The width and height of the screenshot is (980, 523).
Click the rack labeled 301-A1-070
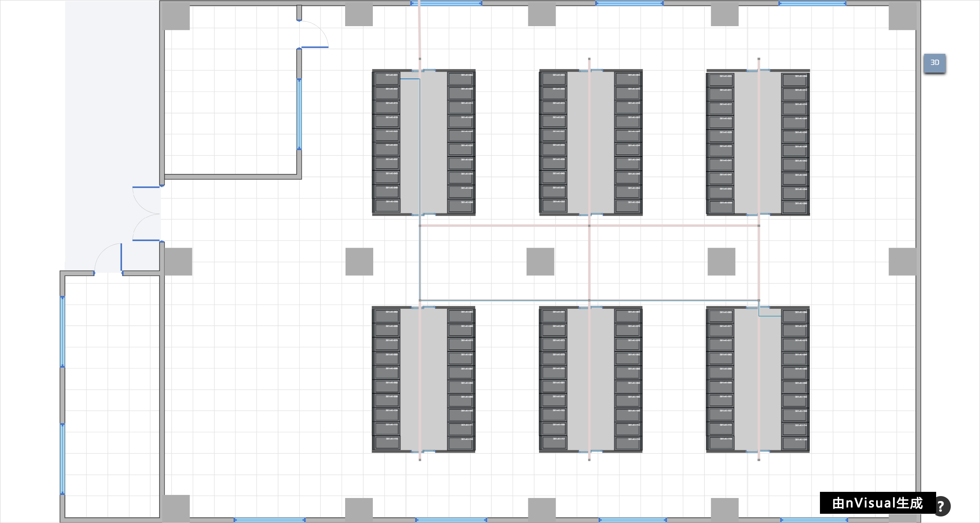click(x=628, y=330)
